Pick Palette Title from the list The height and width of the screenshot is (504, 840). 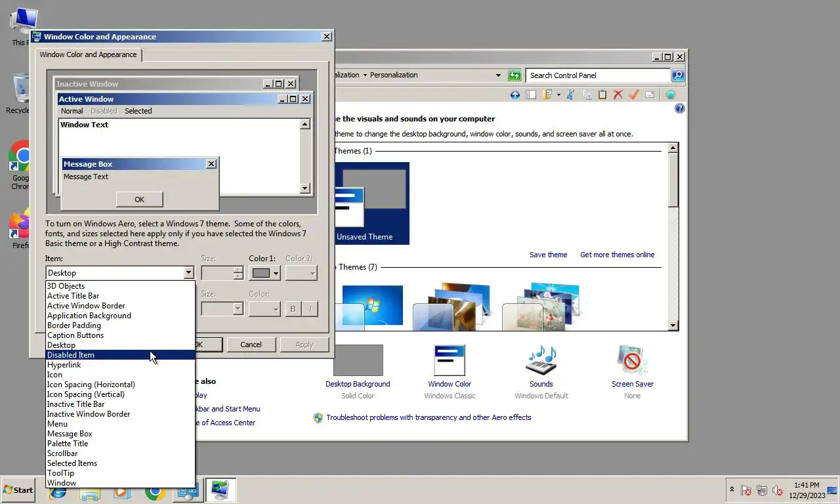tap(120, 444)
